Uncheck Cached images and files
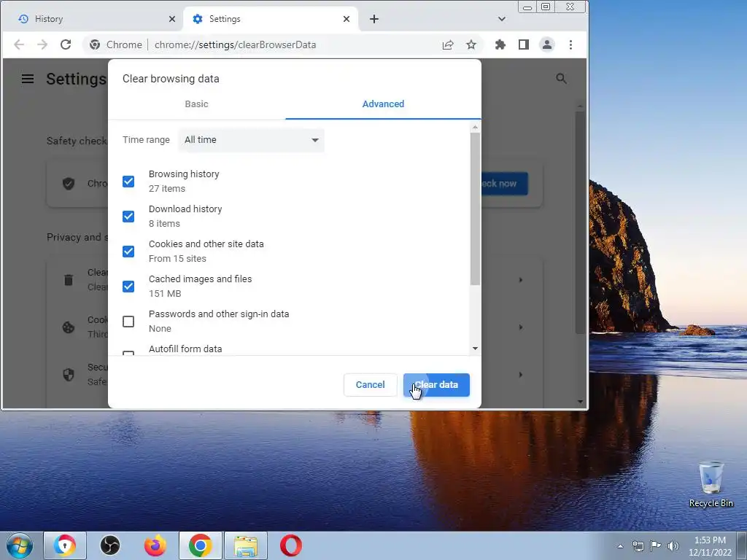The width and height of the screenshot is (747, 560). [128, 287]
